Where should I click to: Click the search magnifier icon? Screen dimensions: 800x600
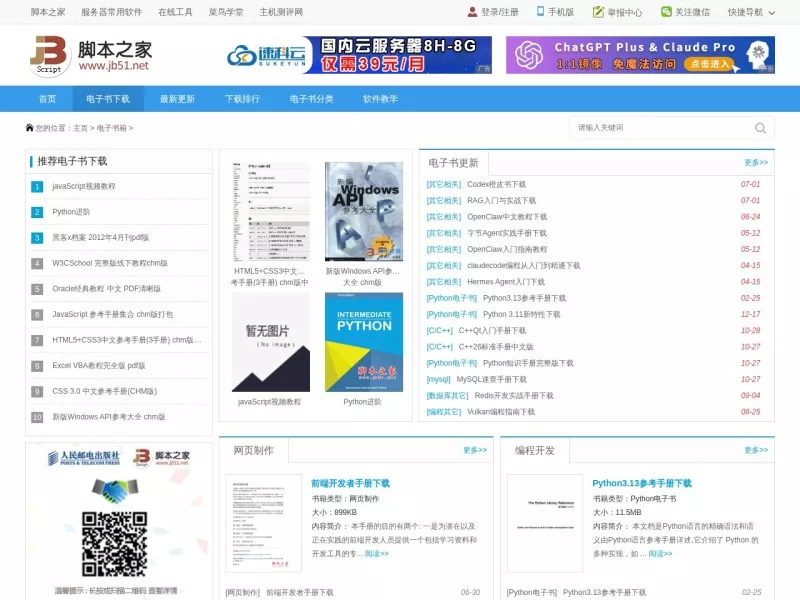pos(760,128)
